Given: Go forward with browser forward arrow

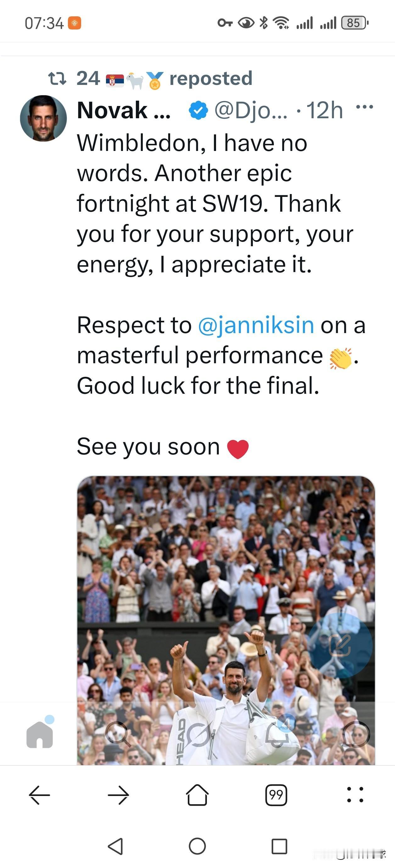Looking at the screenshot, I should 118,795.
